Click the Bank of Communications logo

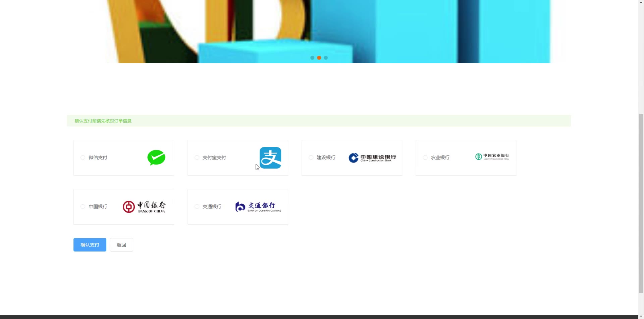click(x=258, y=207)
